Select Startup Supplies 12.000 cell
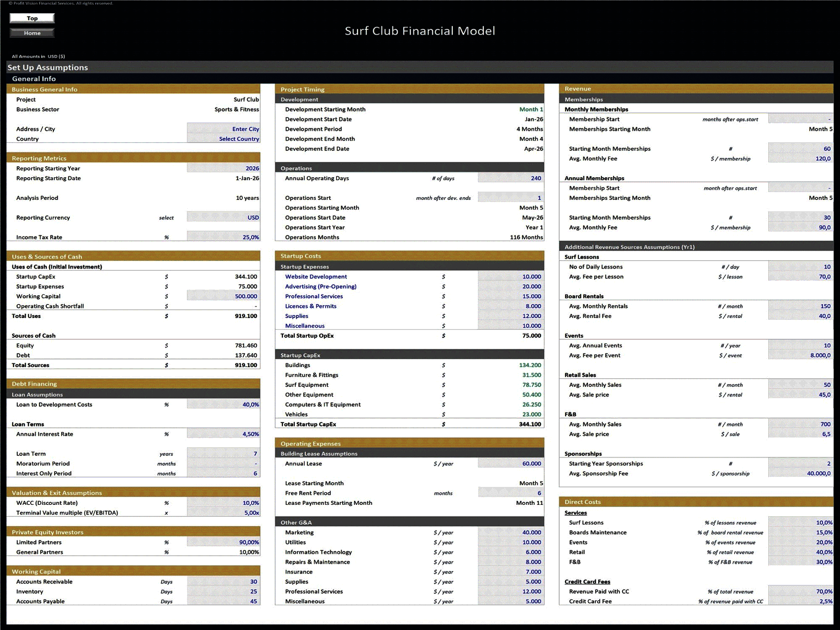The image size is (840, 630). [511, 316]
